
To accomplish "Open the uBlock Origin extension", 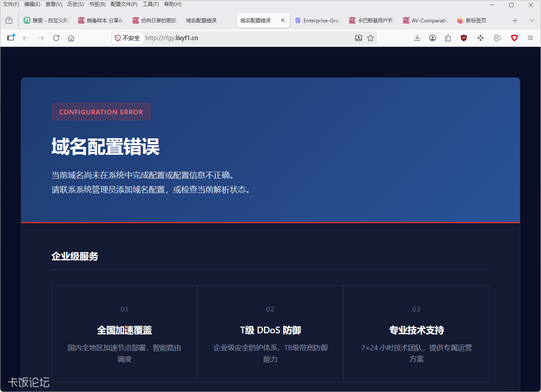I will (x=464, y=38).
